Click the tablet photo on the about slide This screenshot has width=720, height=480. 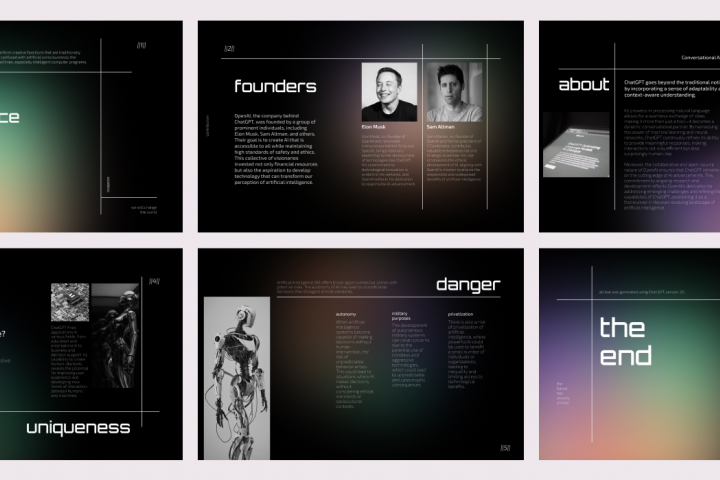576,145
